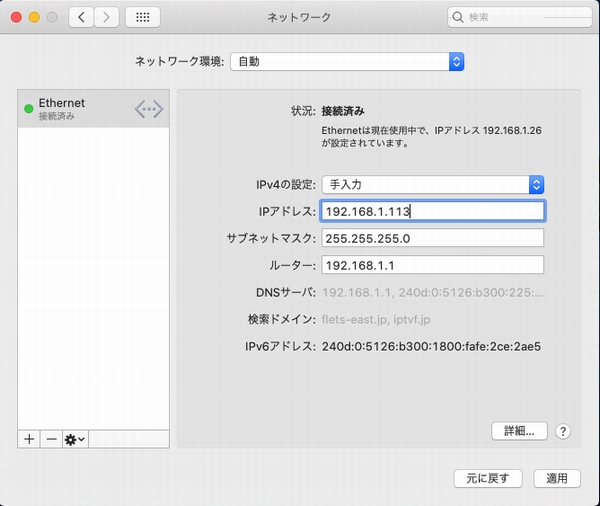Click the IPv6アドレス value text
Image resolution: width=600 pixels, height=506 pixels.
tap(431, 347)
